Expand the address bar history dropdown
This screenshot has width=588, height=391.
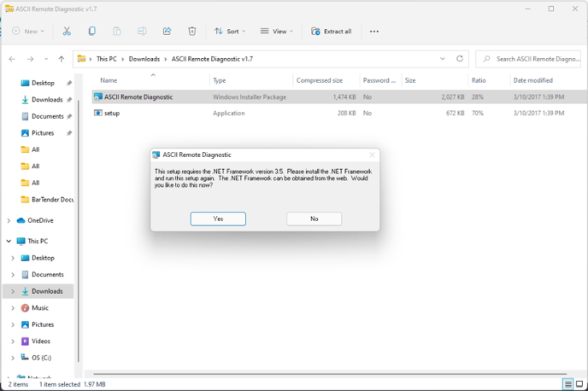443,59
